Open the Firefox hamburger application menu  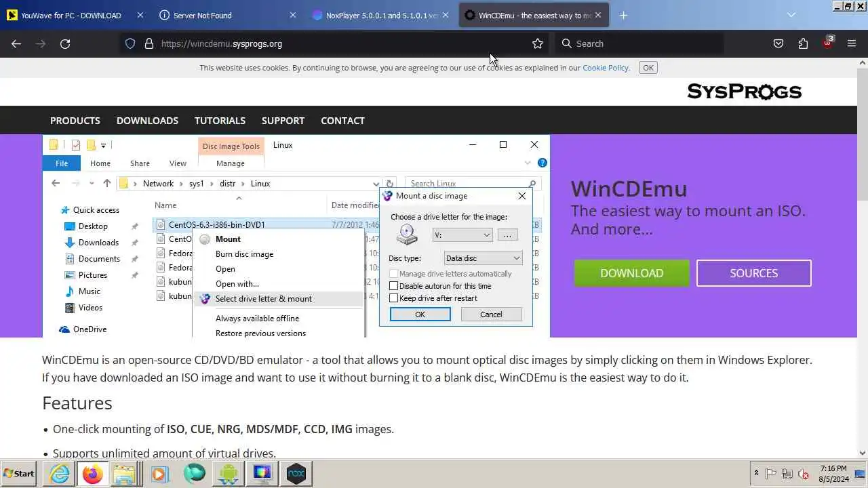tap(852, 43)
